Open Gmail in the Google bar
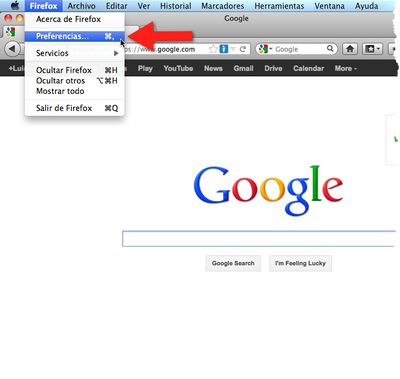 [x=243, y=68]
